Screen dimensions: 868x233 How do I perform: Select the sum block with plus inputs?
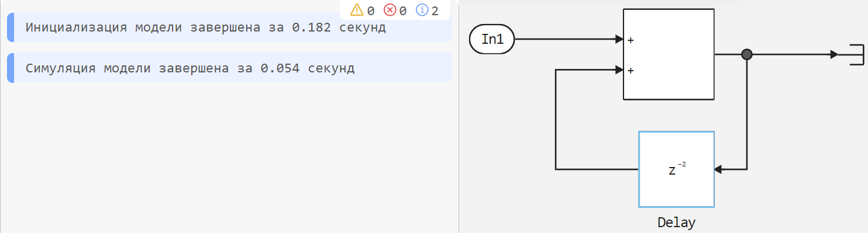point(669,54)
